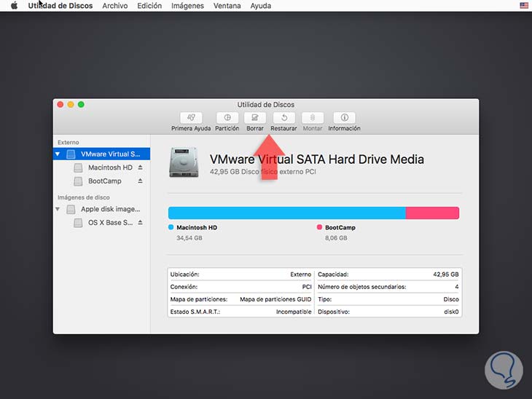The width and height of the screenshot is (532, 399).
Task: Click the Apple disk image icon in sidebar
Action: click(71, 210)
